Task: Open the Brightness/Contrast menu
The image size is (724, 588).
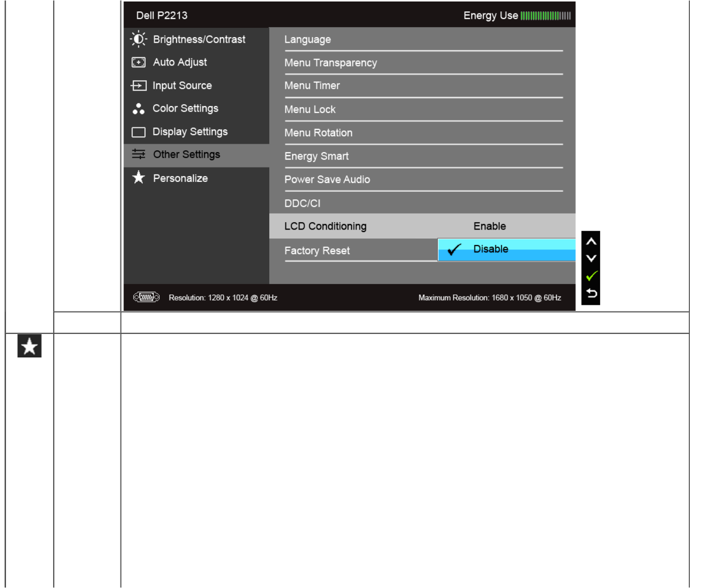Action: click(196, 39)
